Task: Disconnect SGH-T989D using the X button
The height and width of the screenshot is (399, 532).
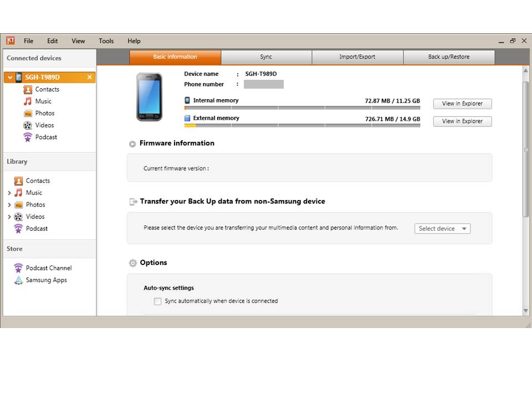Action: [x=89, y=78]
